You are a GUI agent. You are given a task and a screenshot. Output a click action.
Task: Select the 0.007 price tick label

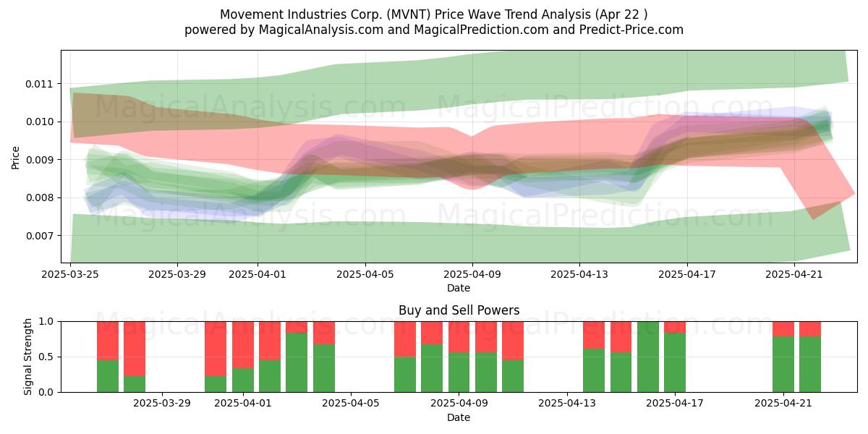coord(41,236)
